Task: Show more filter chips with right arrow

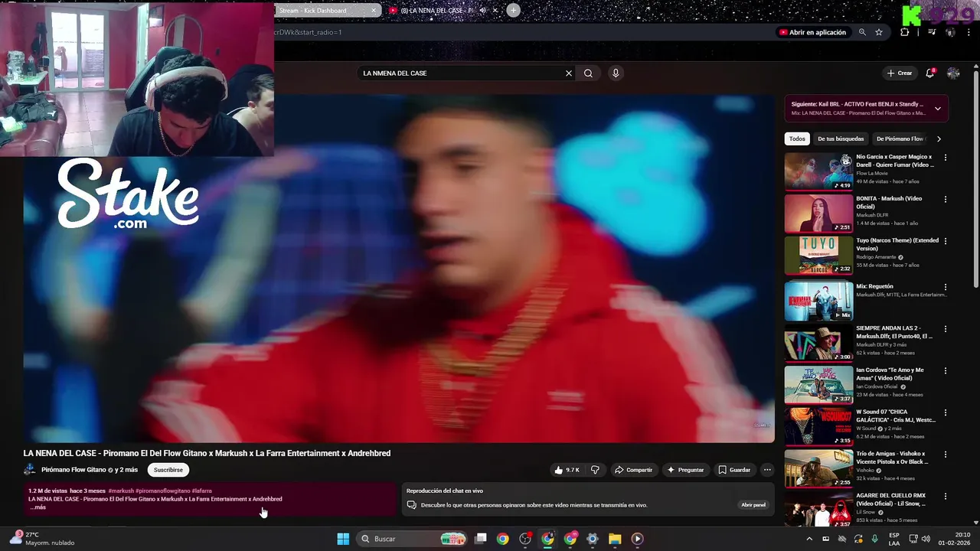Action: (x=939, y=139)
